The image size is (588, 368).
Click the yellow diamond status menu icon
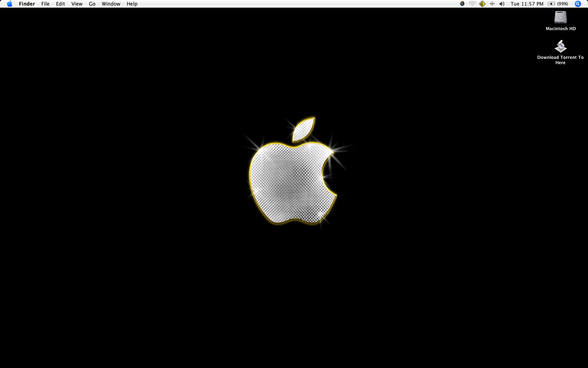point(482,4)
